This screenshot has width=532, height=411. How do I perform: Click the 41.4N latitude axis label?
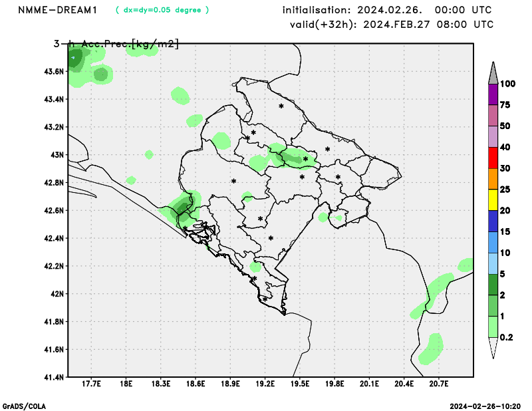pos(54,377)
